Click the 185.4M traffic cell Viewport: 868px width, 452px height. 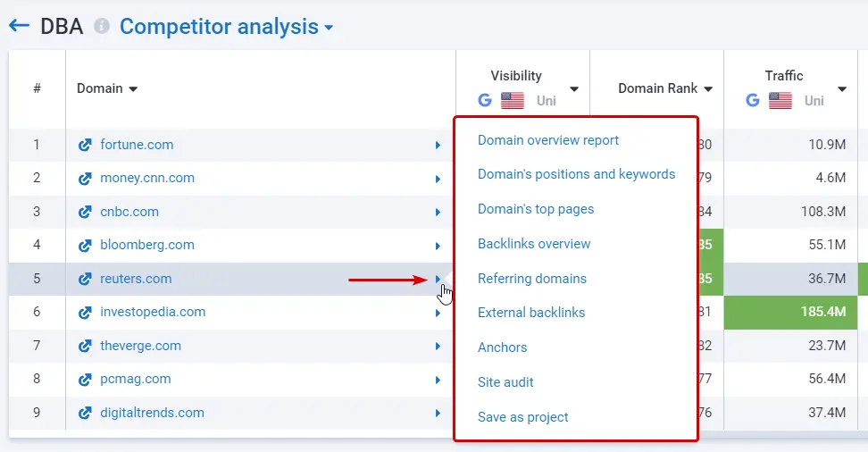tap(790, 313)
